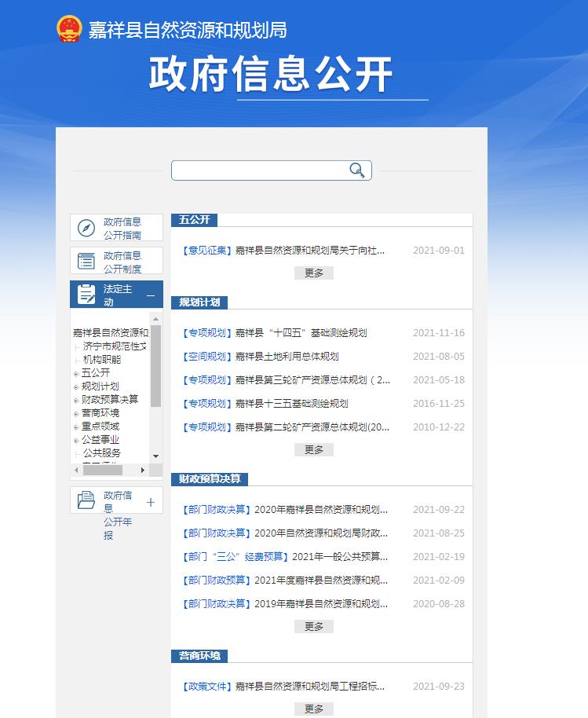Expand the 财政预算决算 tree node
Screen dimensions: 588x718
[76, 400]
